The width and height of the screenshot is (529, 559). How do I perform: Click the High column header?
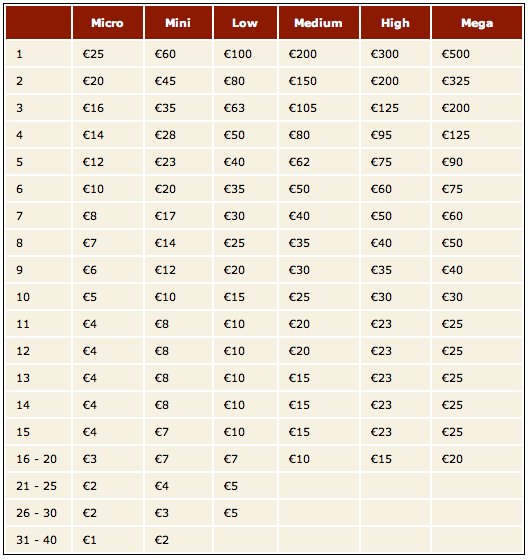coord(395,23)
